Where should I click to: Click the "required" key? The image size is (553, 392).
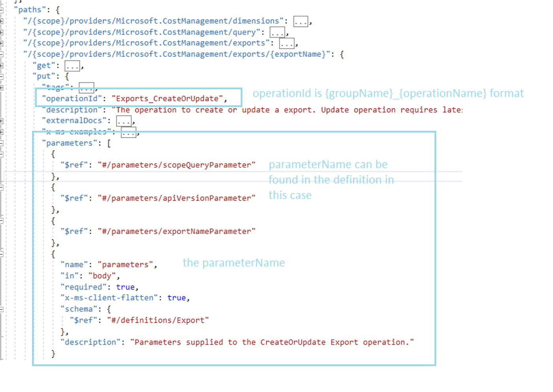pos(84,287)
